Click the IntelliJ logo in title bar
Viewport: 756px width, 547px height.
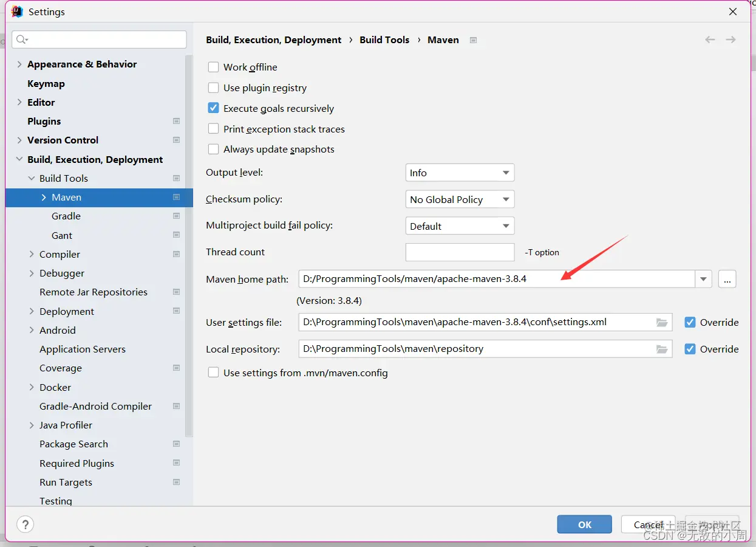[18, 12]
